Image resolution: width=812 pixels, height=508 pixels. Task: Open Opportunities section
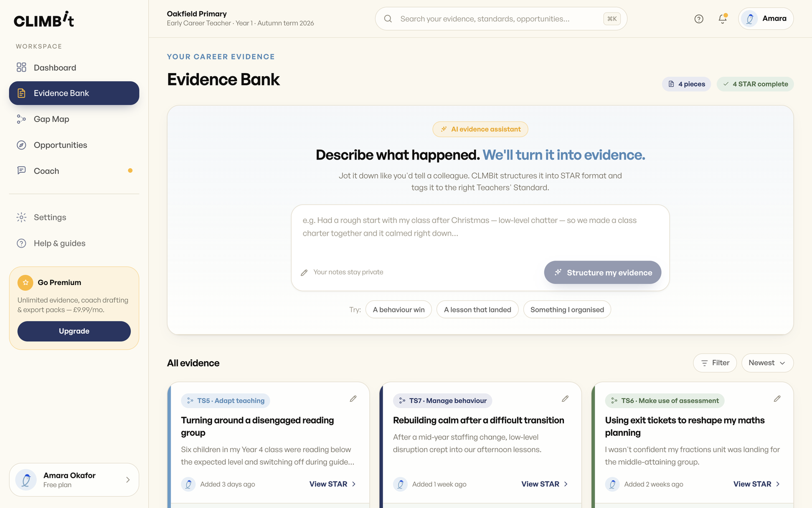(x=74, y=145)
